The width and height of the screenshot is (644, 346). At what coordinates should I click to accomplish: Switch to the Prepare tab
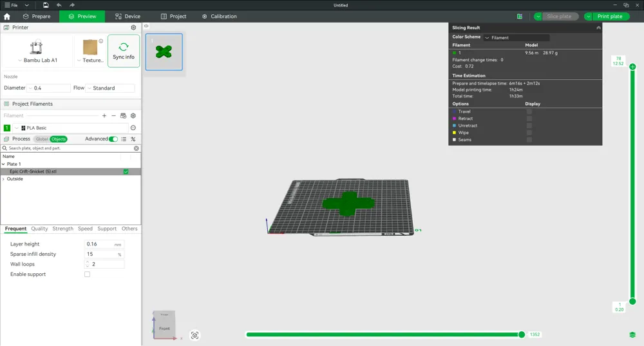pos(37,17)
